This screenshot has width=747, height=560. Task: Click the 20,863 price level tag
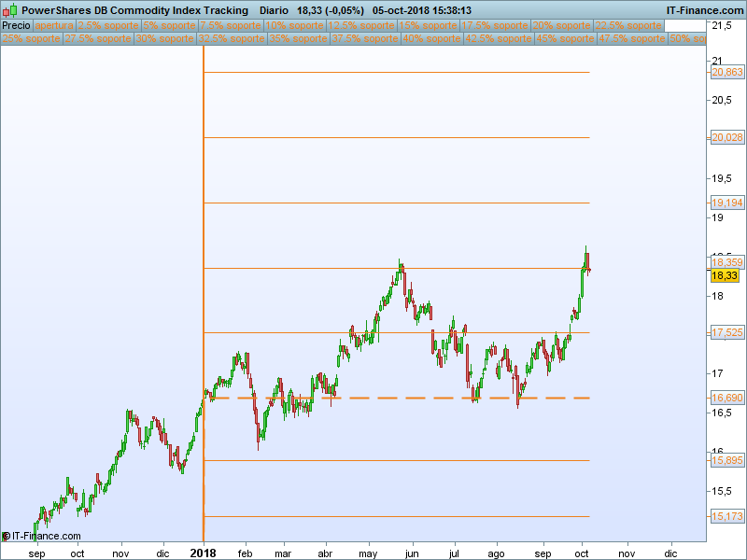pos(727,73)
